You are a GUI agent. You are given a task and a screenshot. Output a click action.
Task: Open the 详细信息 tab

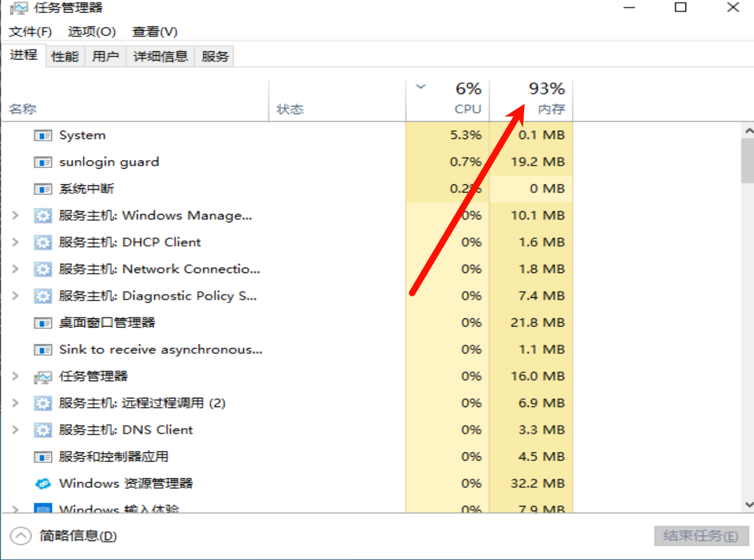click(160, 56)
